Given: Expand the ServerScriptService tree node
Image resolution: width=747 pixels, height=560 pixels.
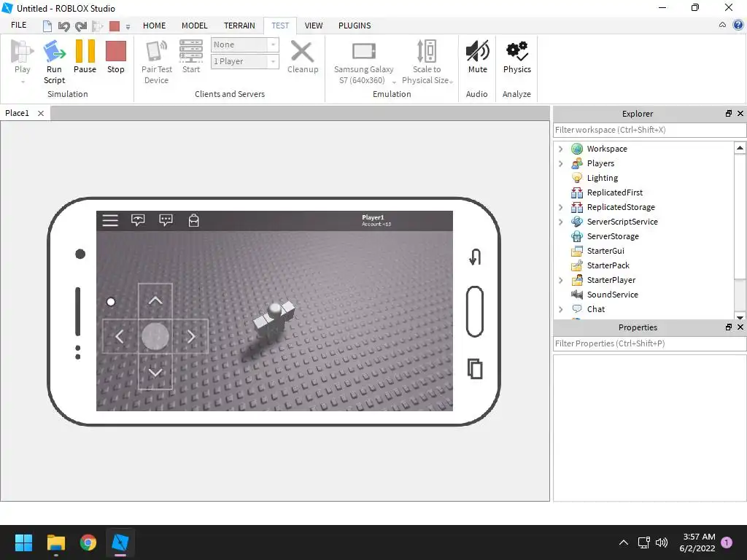Looking at the screenshot, I should pos(561,222).
